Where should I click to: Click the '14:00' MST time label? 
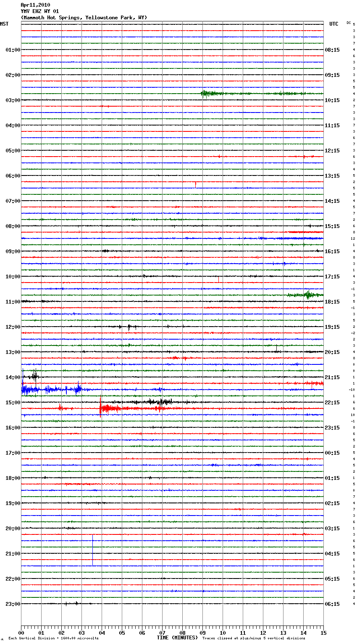[13, 377]
